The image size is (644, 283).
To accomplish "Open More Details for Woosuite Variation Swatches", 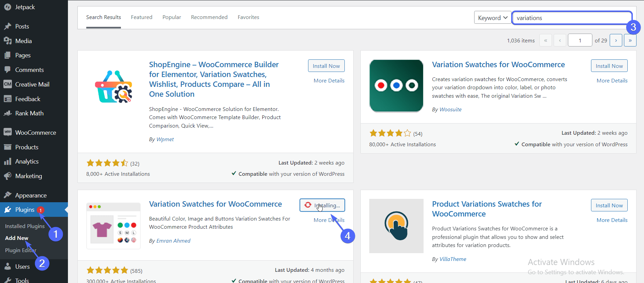I will [x=612, y=81].
